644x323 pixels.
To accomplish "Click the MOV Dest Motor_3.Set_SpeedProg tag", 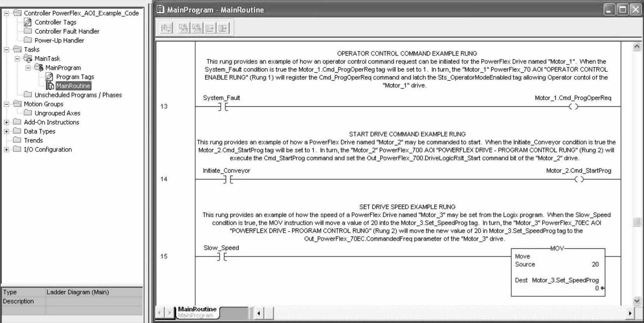I will (x=565, y=280).
